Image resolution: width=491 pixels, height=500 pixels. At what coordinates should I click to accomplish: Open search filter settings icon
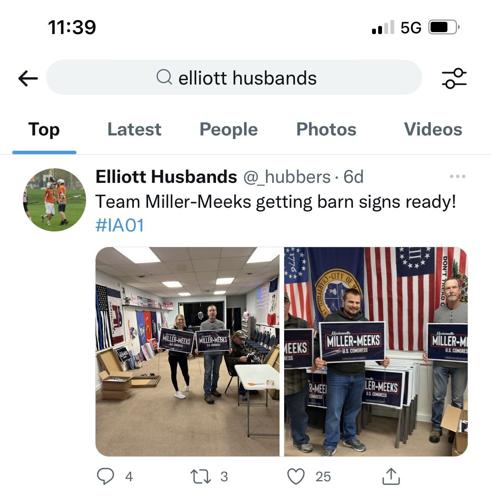coord(454,79)
